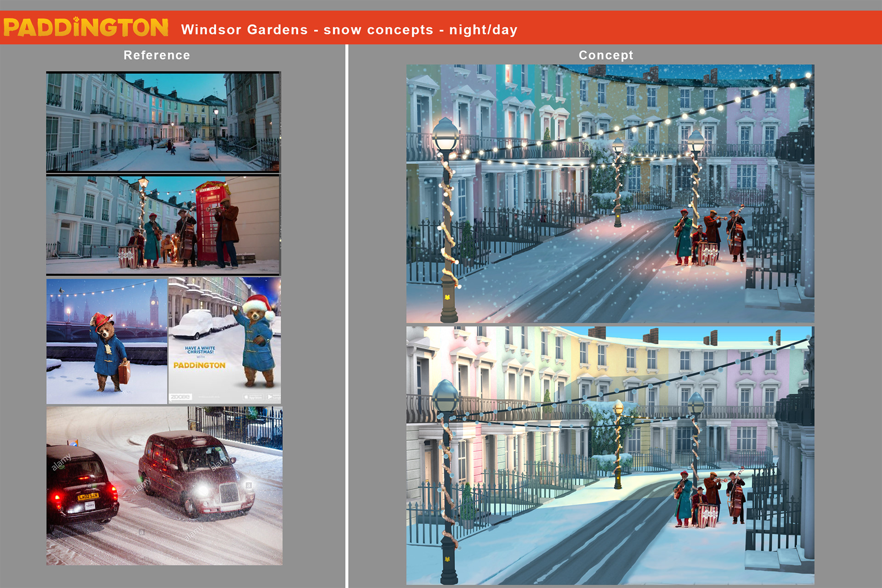Select the Reference column heading
882x588 pixels.
(157, 55)
